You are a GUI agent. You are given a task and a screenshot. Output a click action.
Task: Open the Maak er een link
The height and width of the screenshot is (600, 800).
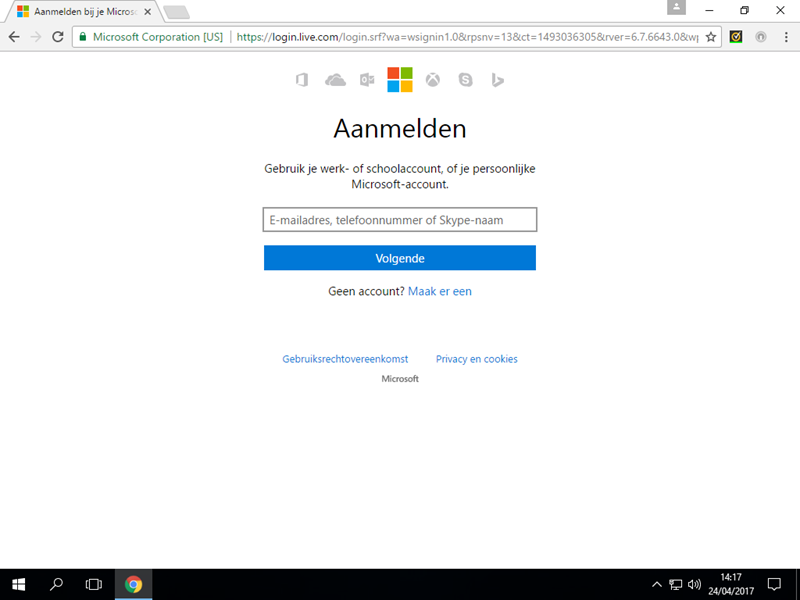(x=440, y=291)
